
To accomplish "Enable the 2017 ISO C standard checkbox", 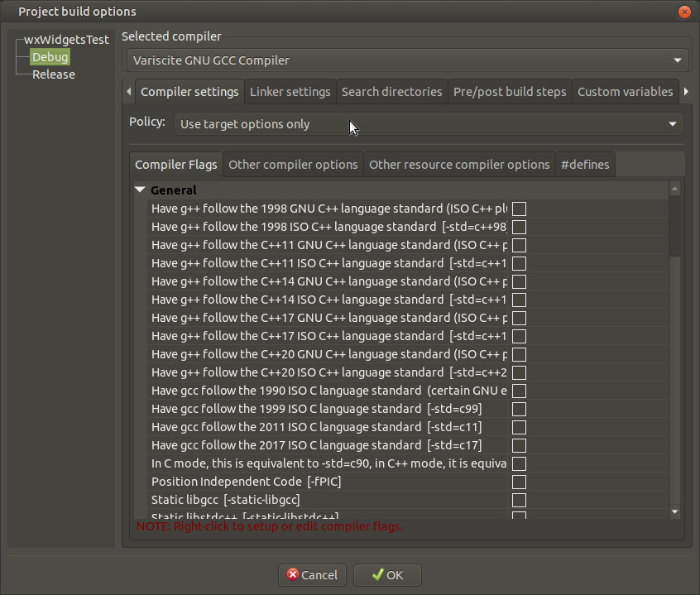I will (519, 445).
